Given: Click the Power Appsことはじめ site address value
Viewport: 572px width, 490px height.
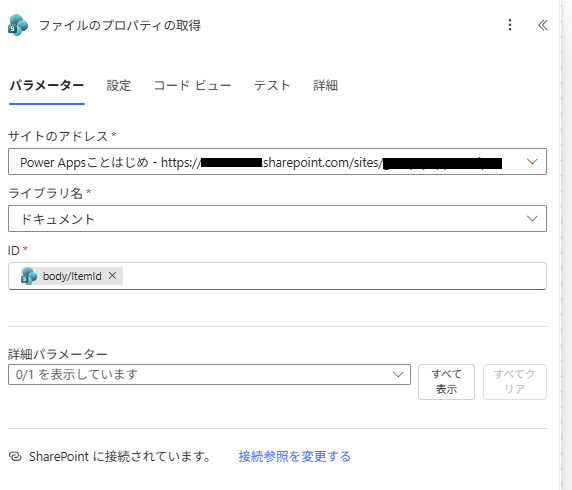Looking at the screenshot, I should tap(261, 162).
